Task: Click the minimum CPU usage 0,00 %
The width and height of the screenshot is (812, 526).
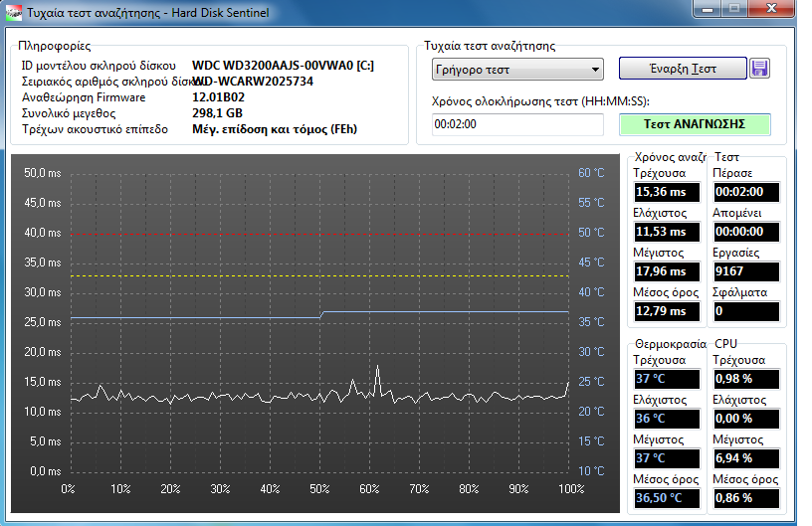Action: [x=746, y=419]
